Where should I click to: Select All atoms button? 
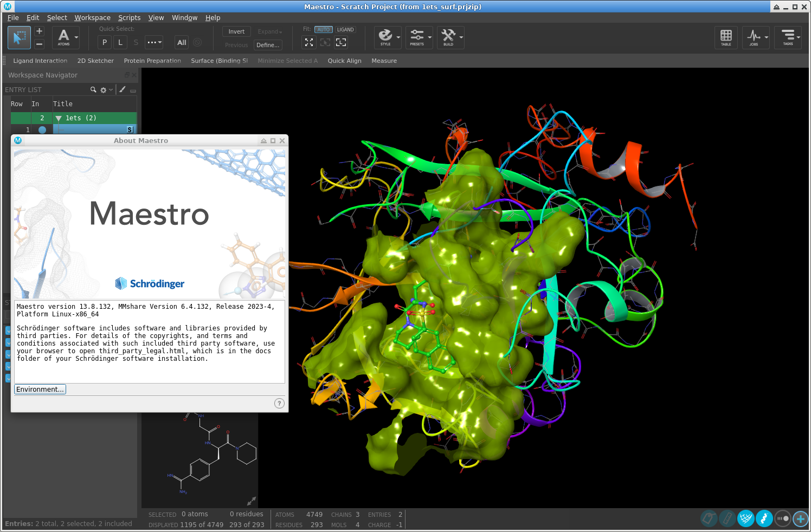pyautogui.click(x=182, y=42)
